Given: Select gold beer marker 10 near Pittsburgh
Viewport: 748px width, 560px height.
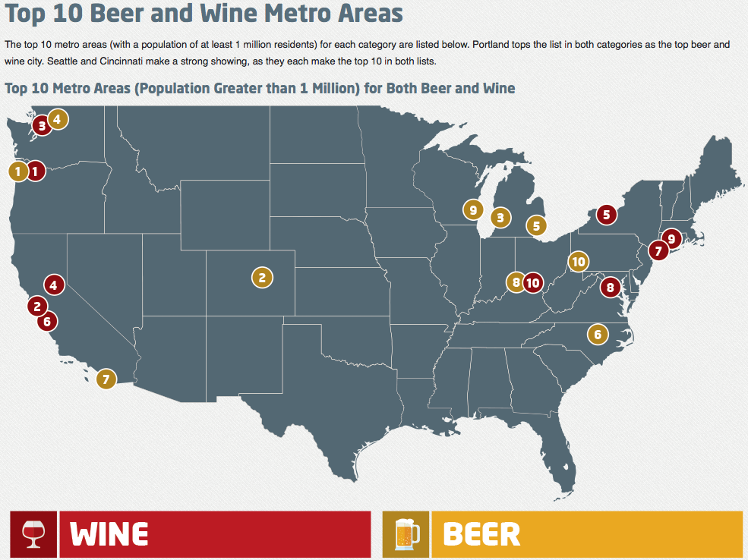Looking at the screenshot, I should (578, 262).
